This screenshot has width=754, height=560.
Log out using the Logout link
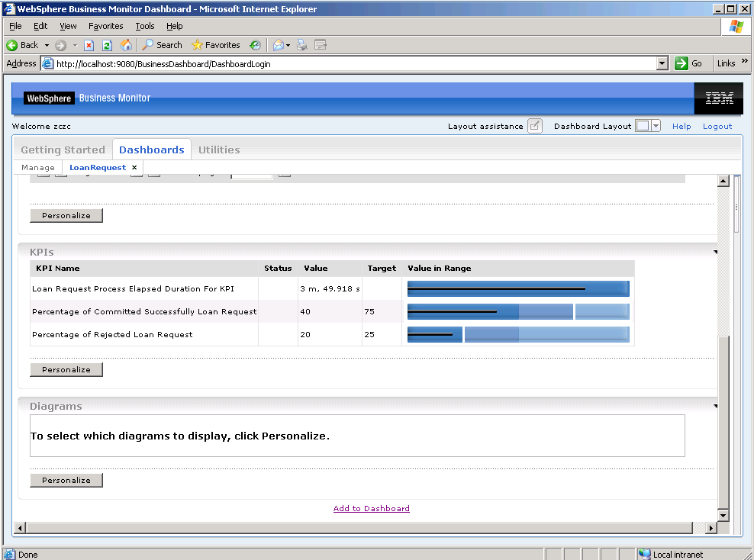pyautogui.click(x=717, y=126)
